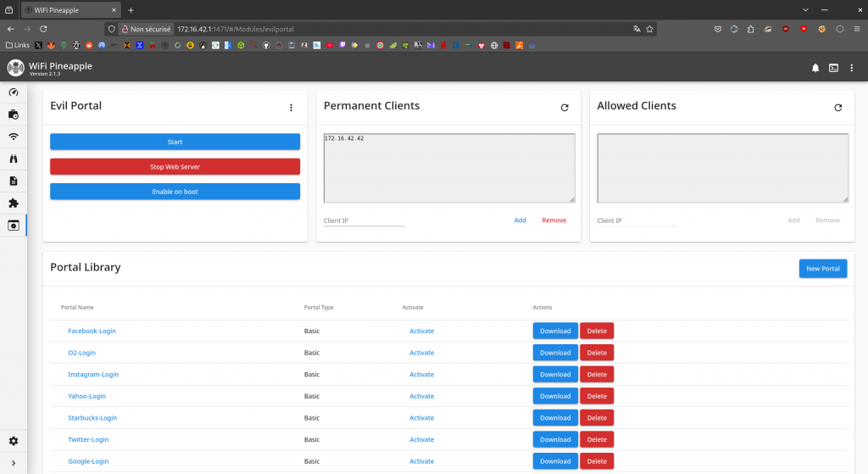The height and width of the screenshot is (474, 868).
Task: Open the Campaigns briefcase sidebar icon
Action: (x=14, y=114)
